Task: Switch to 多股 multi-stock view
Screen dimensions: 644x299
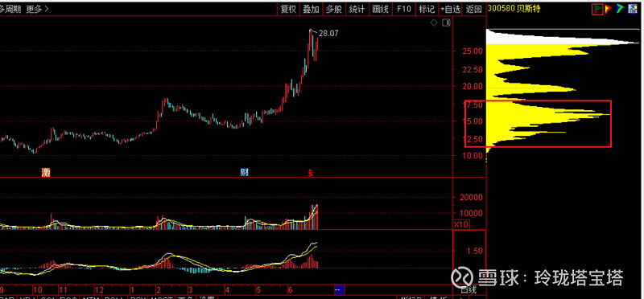Action: (334, 9)
